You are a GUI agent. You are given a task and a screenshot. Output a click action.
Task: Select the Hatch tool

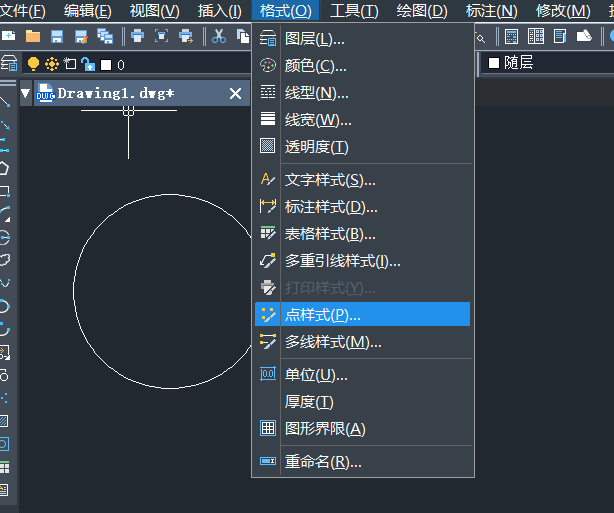point(4,421)
